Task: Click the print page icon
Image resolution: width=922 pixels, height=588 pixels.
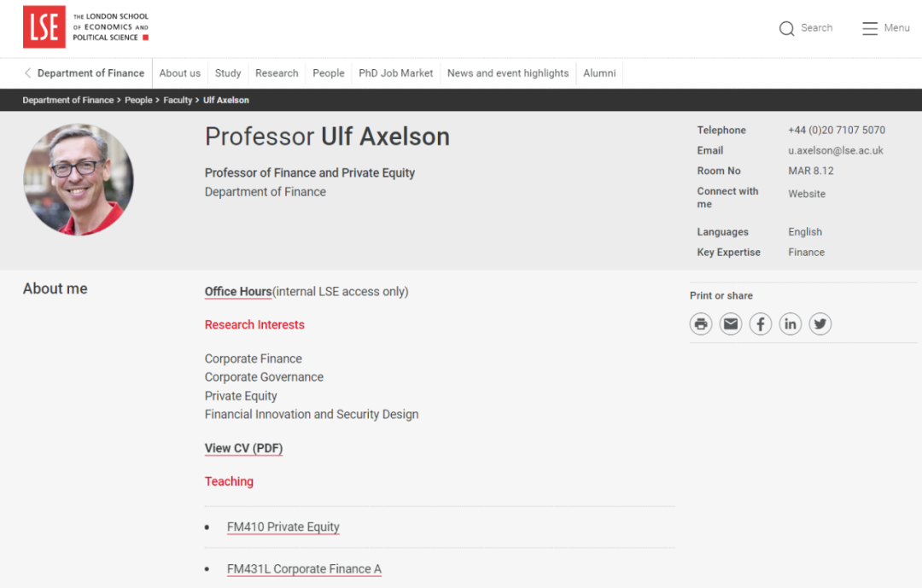Action: click(x=701, y=324)
